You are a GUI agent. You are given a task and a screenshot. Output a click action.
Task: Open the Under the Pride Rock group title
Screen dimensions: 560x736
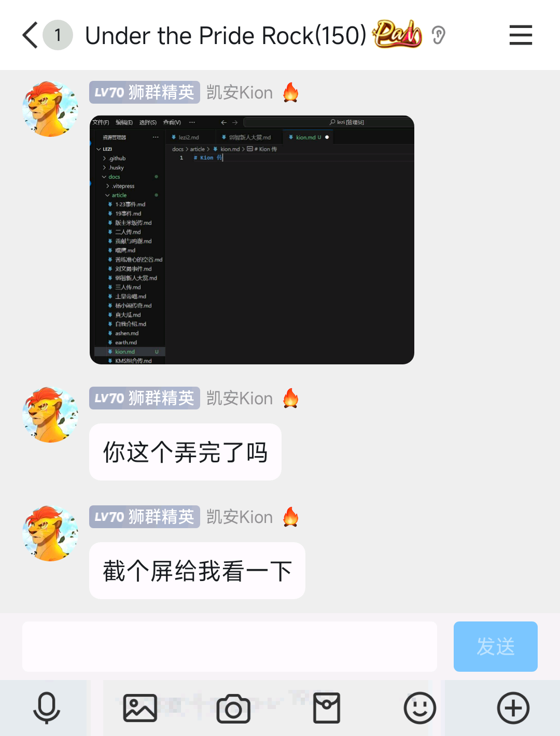pos(226,35)
